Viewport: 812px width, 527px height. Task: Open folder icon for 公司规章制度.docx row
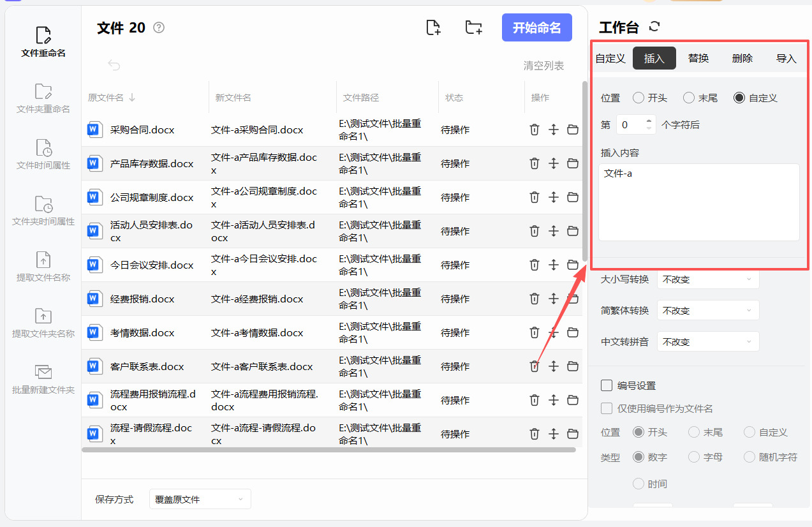pos(573,197)
